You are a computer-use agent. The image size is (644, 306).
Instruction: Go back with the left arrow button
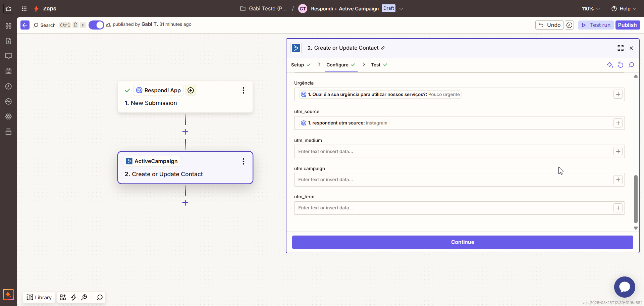[25, 25]
